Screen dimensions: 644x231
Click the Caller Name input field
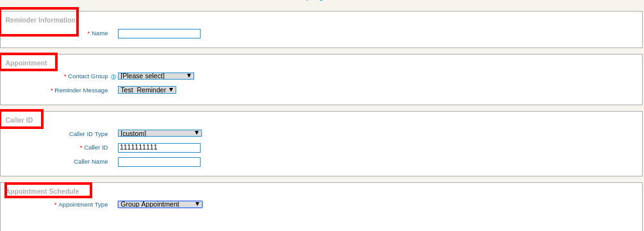click(159, 162)
